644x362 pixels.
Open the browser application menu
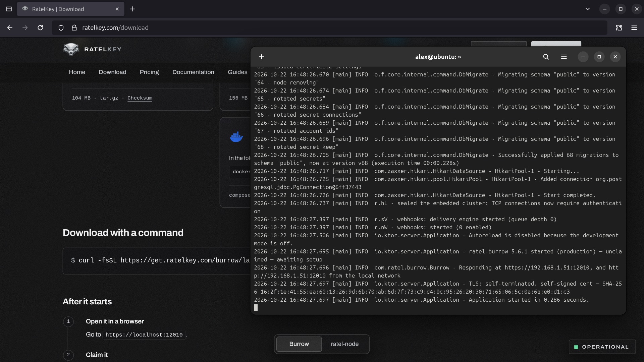coord(634,28)
